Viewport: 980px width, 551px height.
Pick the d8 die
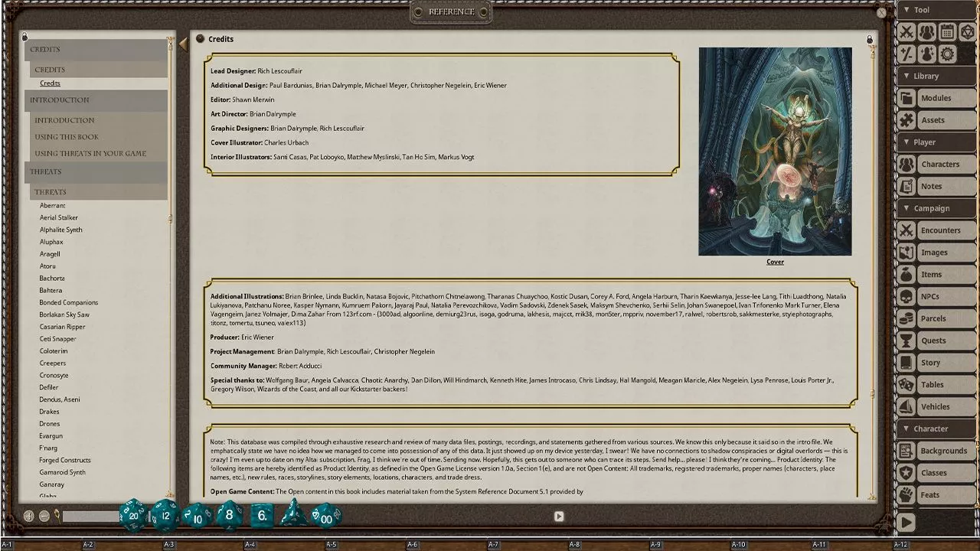[x=229, y=515]
